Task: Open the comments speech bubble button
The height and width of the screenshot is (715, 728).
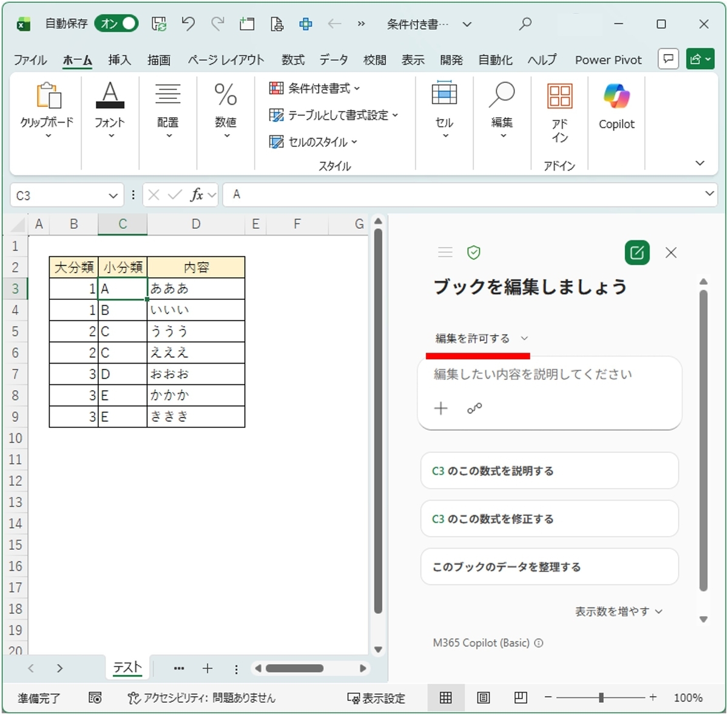Action: 668,59
